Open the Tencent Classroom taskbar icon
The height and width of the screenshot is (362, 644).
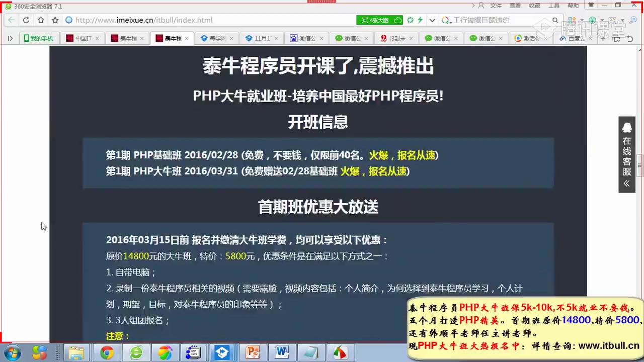[222, 353]
